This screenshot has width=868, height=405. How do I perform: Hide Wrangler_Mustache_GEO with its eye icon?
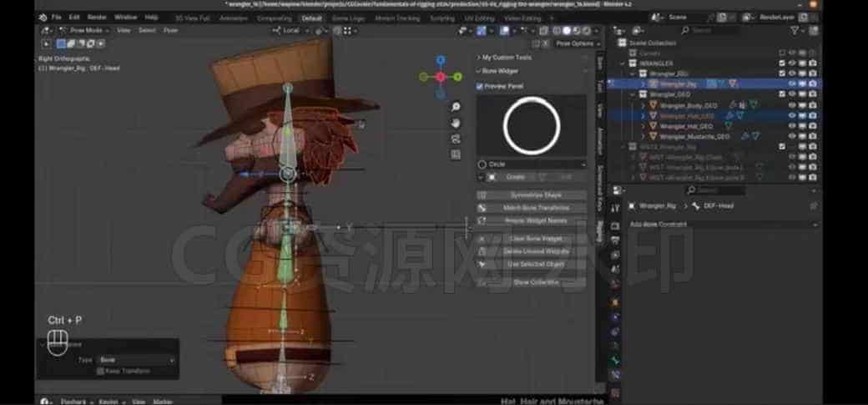coord(792,136)
